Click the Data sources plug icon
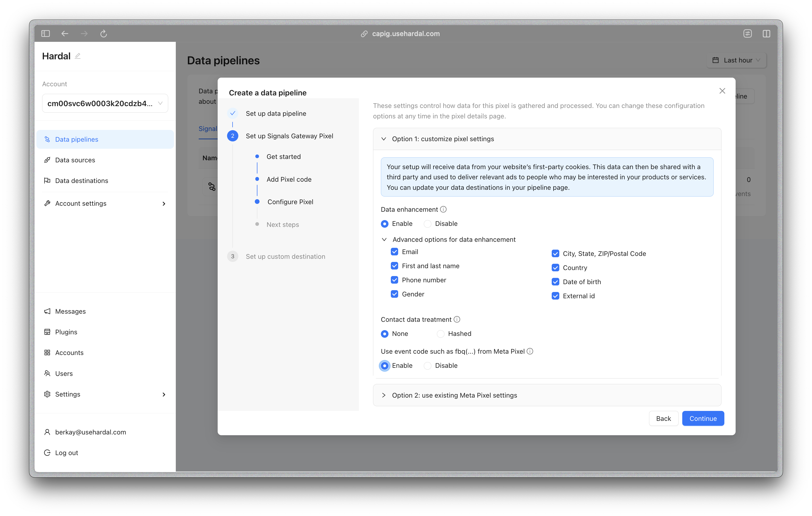Image resolution: width=812 pixels, height=516 pixels. (47, 160)
